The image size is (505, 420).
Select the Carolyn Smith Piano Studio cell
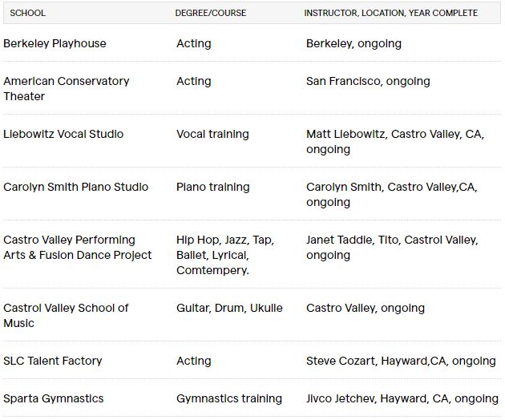click(x=75, y=187)
